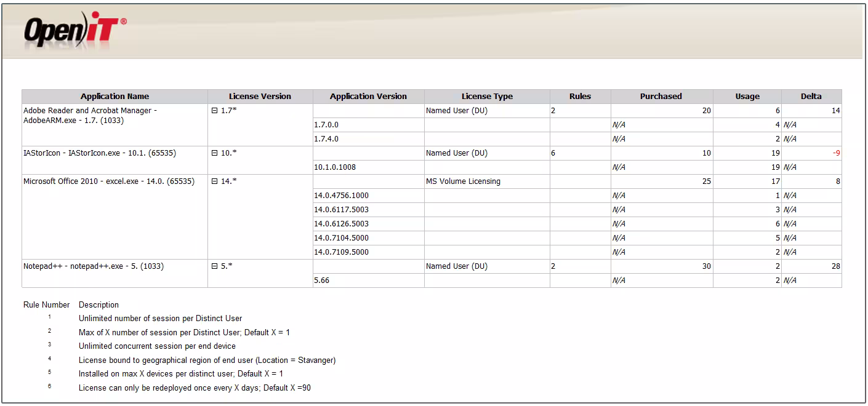Click the delta value 14
The width and height of the screenshot is (868, 406).
[x=836, y=111]
